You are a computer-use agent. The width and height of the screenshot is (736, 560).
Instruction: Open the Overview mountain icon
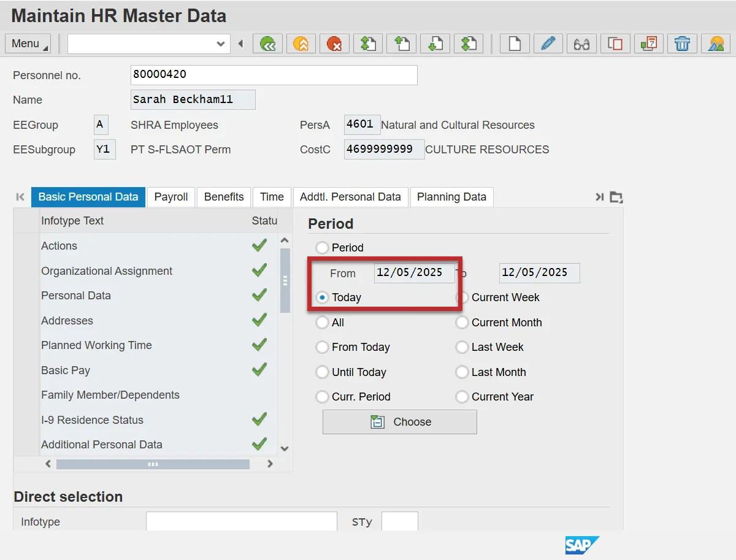point(715,44)
